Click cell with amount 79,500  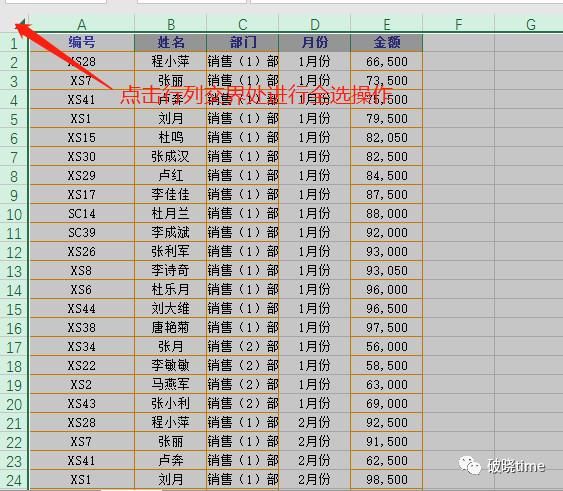[x=387, y=119]
